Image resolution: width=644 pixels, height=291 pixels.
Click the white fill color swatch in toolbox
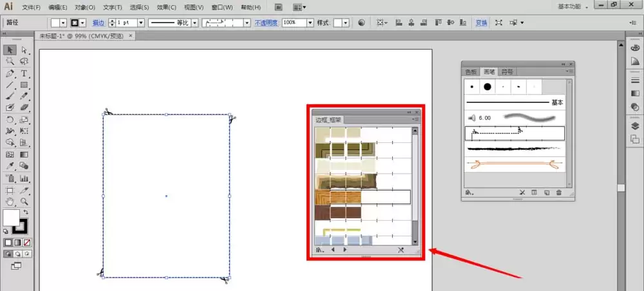(x=11, y=218)
